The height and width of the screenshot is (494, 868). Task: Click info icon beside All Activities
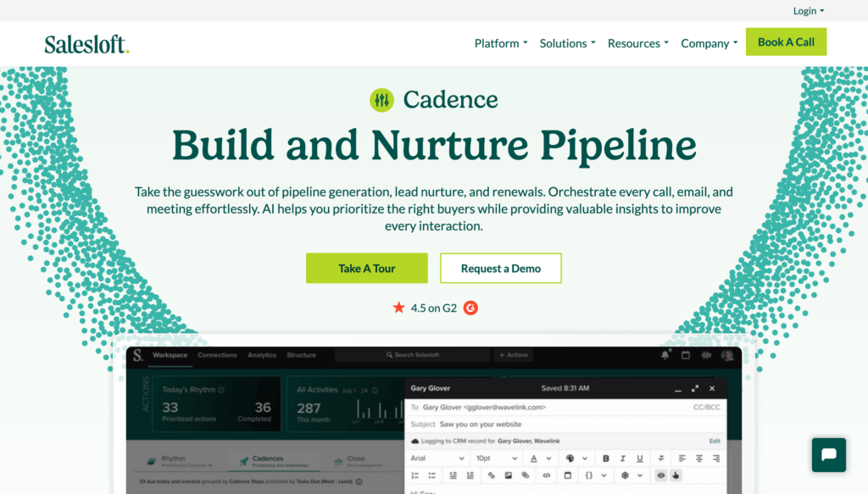(375, 390)
